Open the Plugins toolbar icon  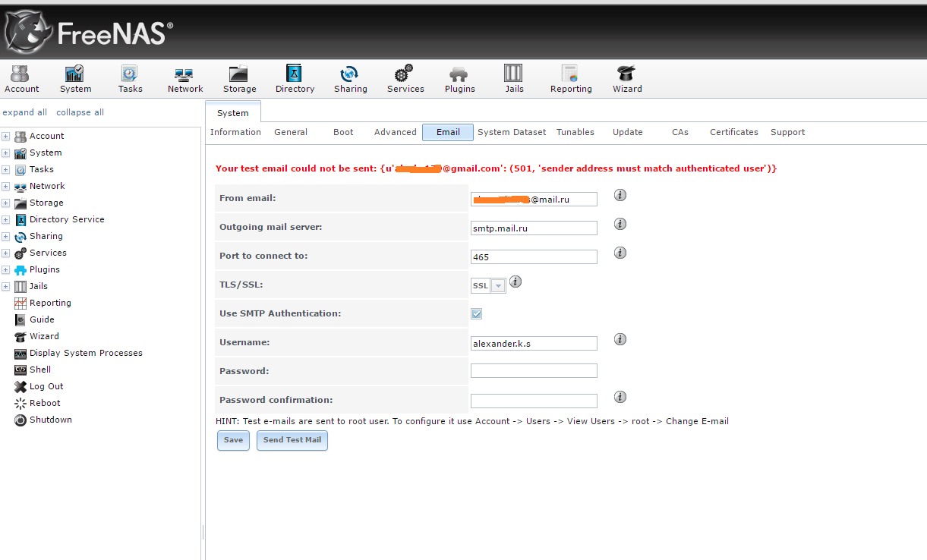click(x=459, y=79)
